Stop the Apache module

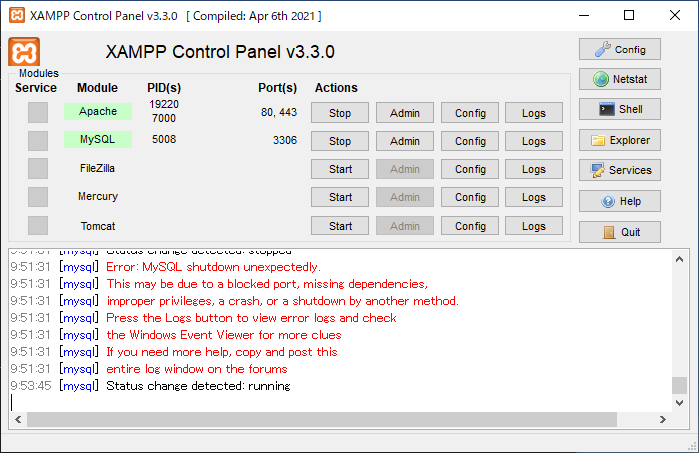340,113
